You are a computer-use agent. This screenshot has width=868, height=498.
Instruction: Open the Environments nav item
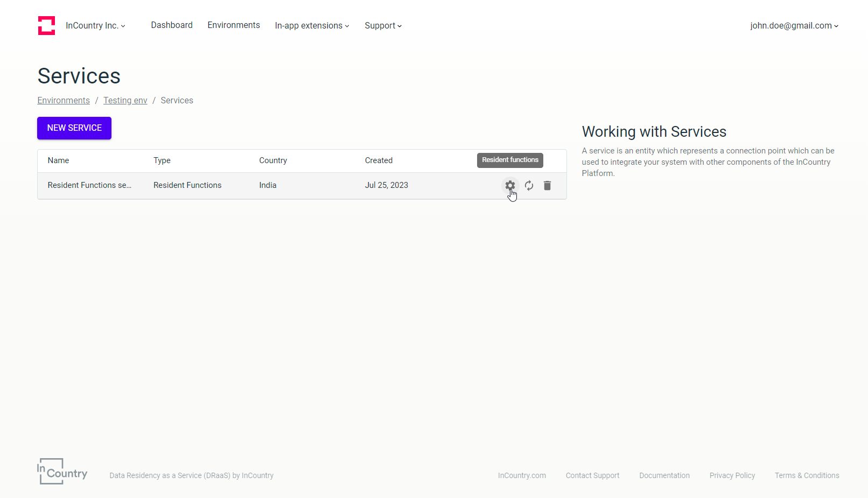pos(234,25)
